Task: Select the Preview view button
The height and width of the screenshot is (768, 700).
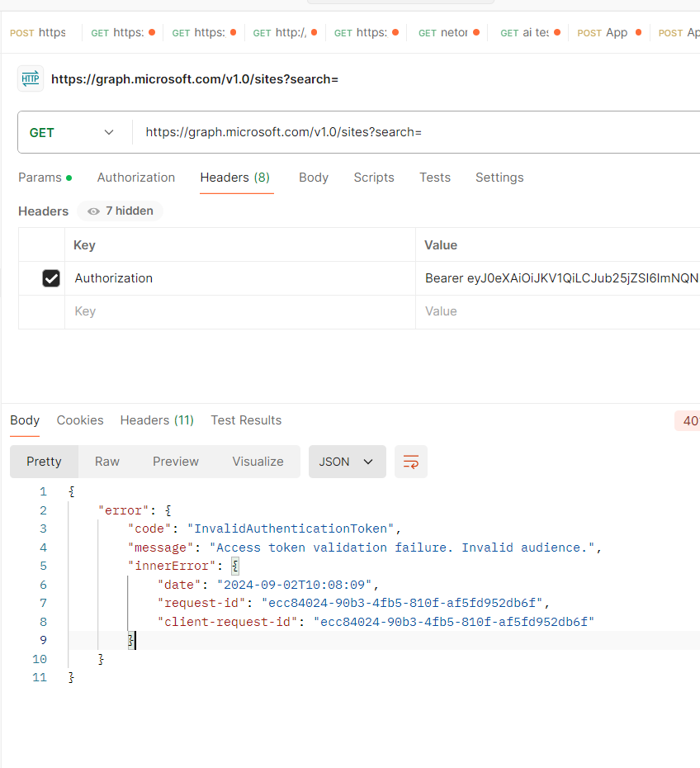Action: point(176,462)
